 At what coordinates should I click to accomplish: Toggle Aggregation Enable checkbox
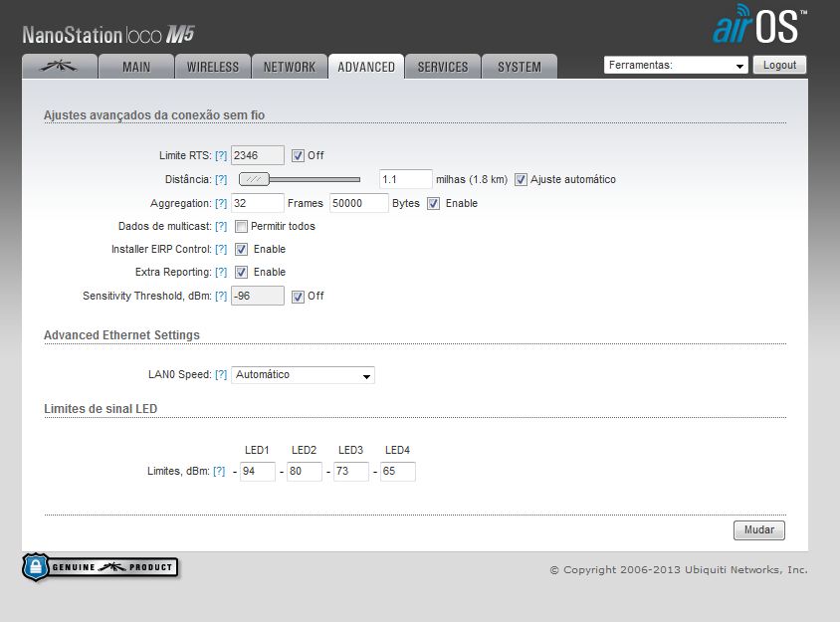tap(433, 204)
